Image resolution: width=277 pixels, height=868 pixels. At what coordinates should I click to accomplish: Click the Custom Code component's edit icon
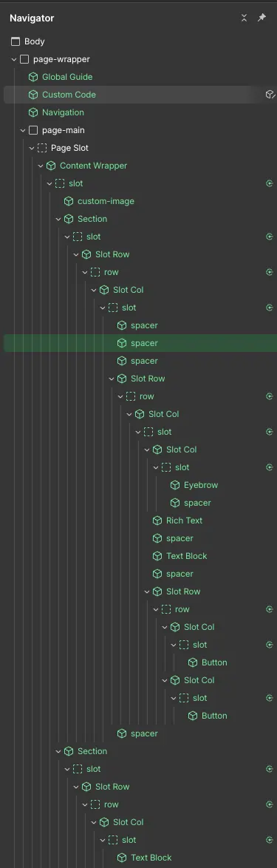270,95
